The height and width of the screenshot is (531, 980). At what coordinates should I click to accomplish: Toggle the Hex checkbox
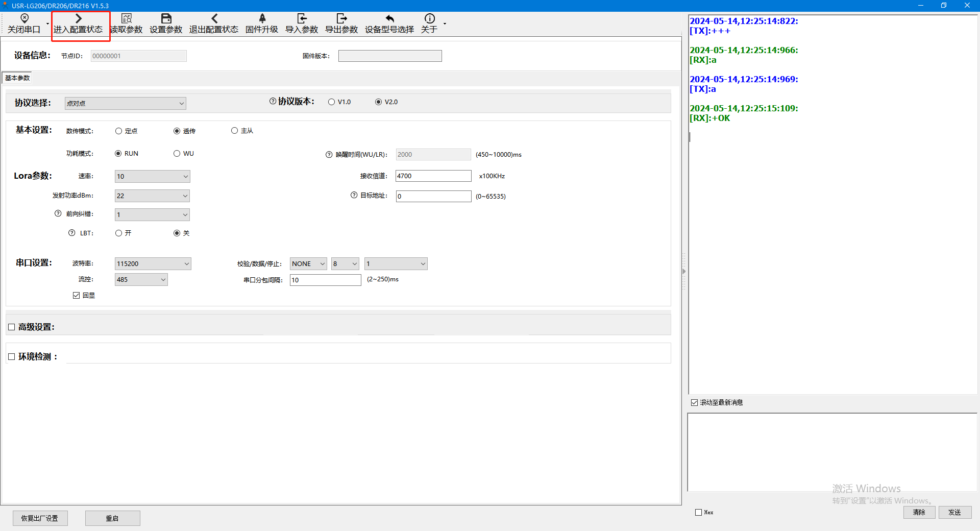point(699,513)
